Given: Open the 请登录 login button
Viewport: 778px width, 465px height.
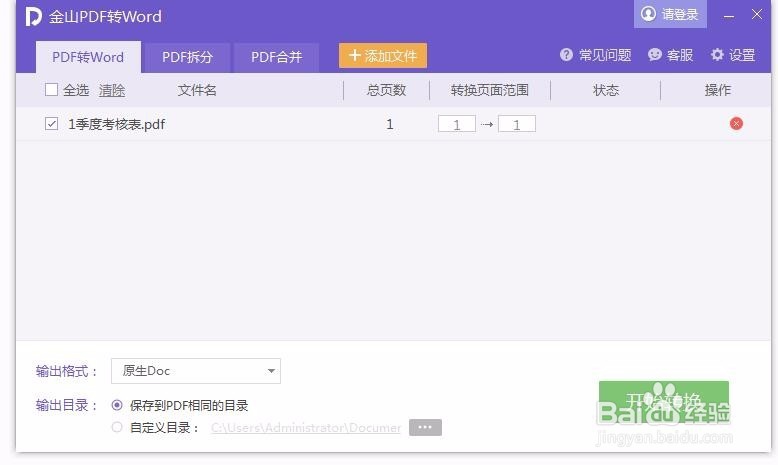Looking at the screenshot, I should point(670,14).
